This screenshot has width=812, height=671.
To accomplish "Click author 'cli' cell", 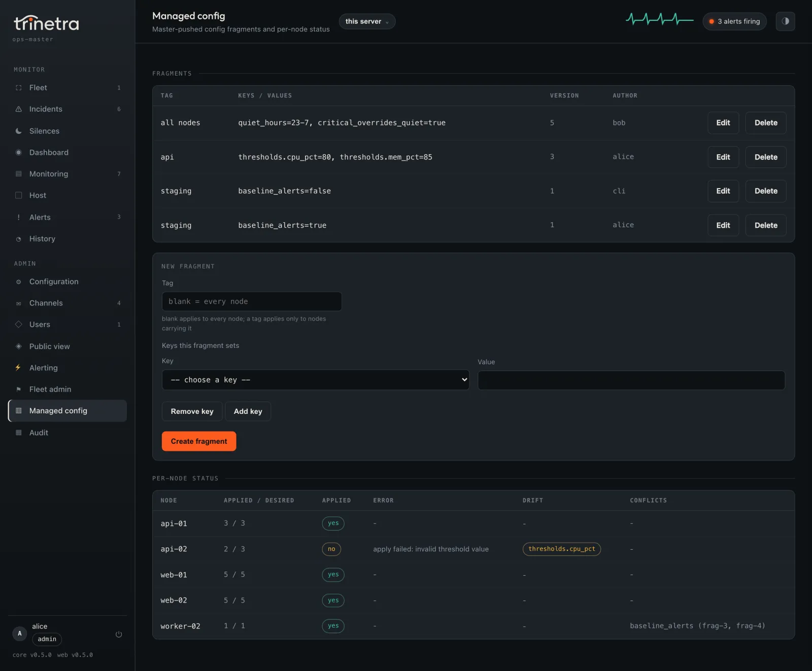I will point(619,191).
